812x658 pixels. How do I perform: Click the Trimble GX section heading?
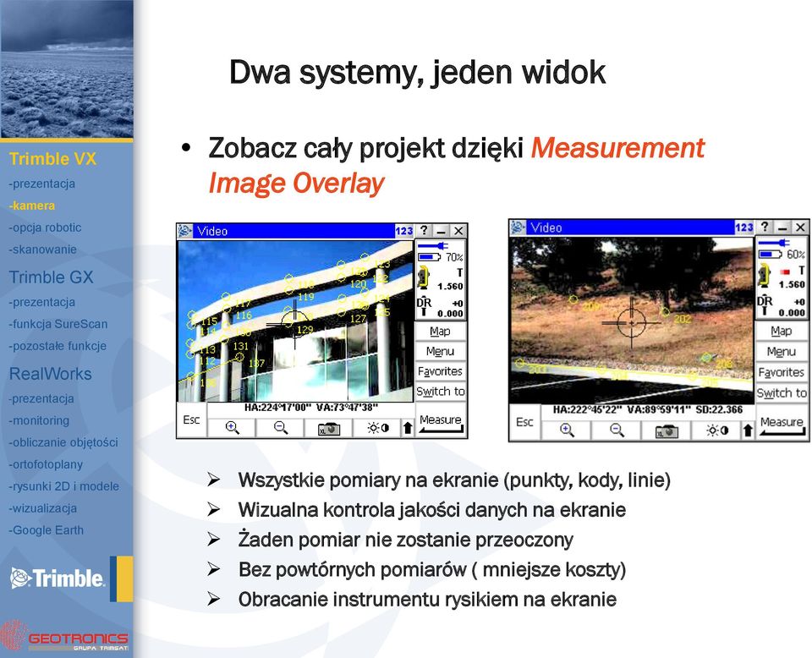point(52,277)
